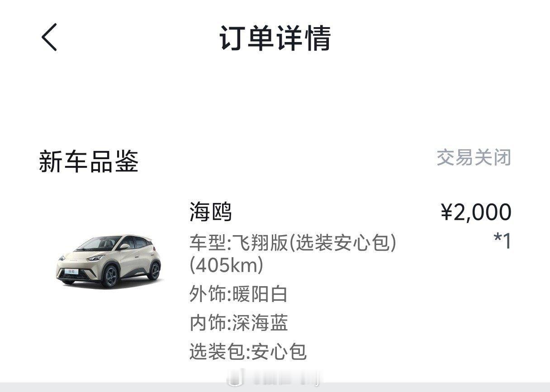This screenshot has height=392, width=550.
Task: Open the 海鸥 car thumbnail image
Action: [x=109, y=261]
